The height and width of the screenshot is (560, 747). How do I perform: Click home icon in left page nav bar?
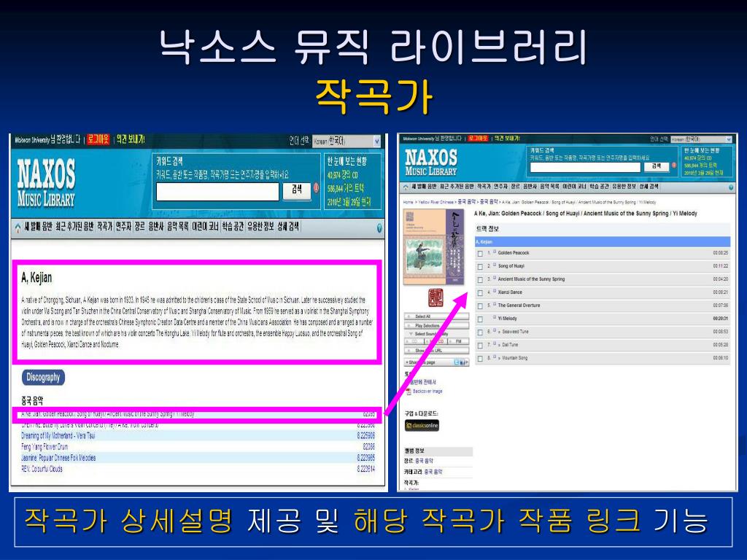(x=18, y=227)
